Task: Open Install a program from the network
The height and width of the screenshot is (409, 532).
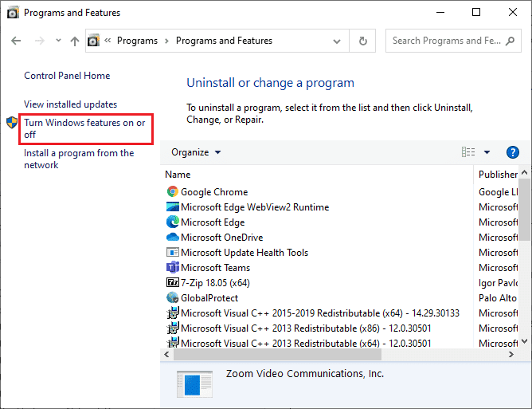Action: (x=79, y=159)
